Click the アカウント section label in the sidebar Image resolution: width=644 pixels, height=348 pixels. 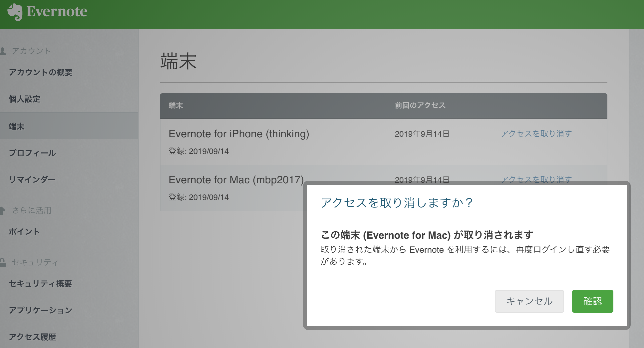31,51
